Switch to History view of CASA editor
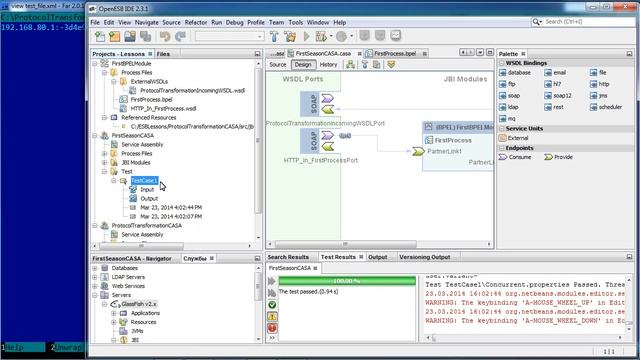The width and height of the screenshot is (640, 360). click(x=329, y=64)
